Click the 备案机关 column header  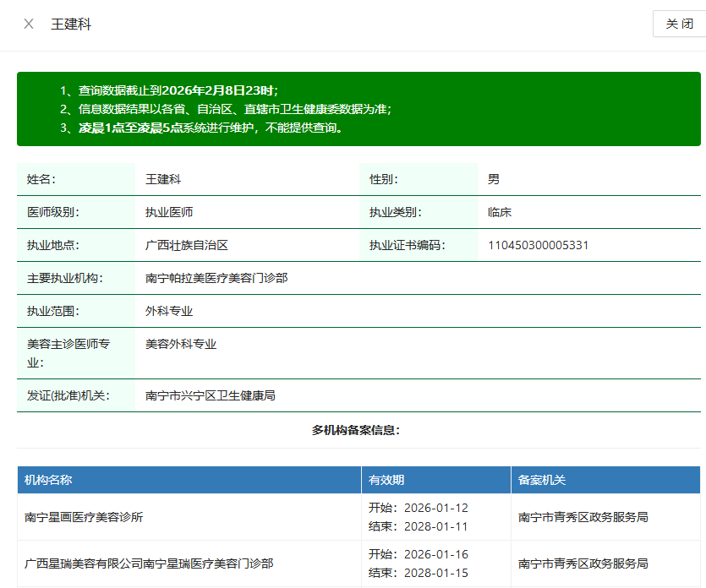pos(542,480)
